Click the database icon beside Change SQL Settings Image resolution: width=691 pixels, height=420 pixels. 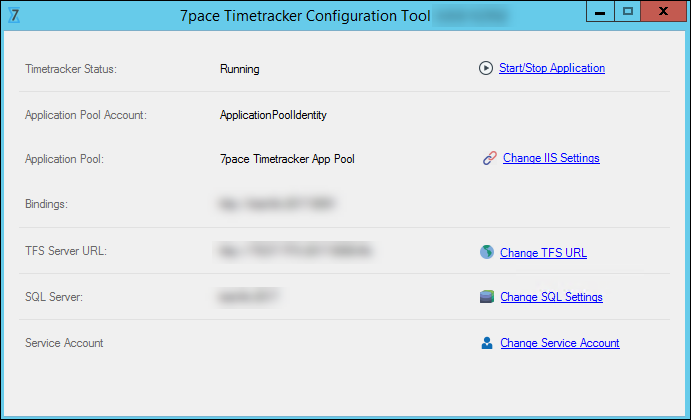(487, 297)
